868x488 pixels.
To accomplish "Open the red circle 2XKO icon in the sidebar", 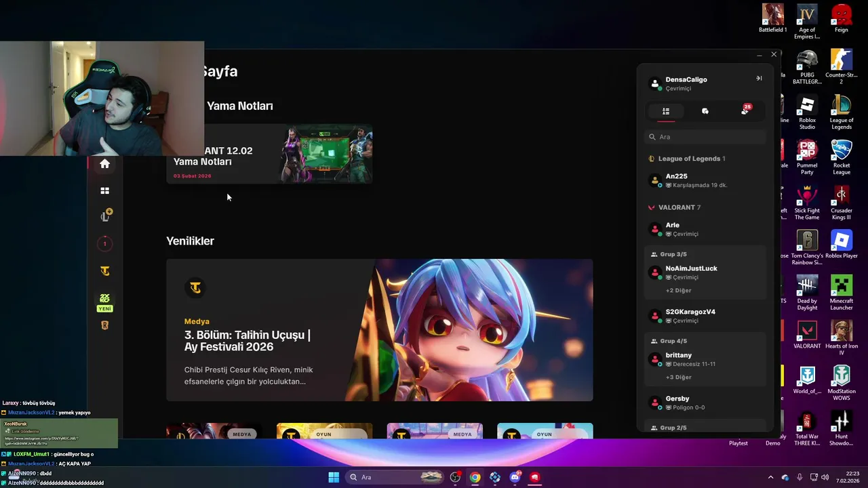I will pyautogui.click(x=104, y=244).
